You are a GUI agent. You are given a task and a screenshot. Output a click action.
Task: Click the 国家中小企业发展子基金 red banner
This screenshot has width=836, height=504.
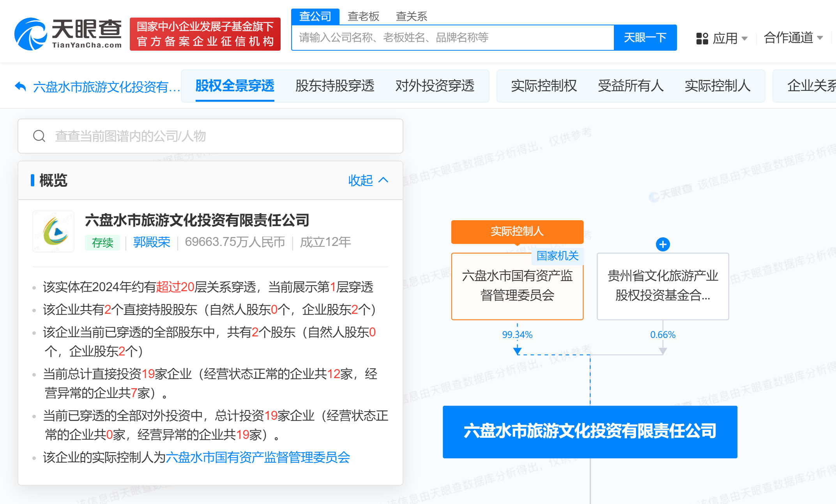[x=205, y=34]
